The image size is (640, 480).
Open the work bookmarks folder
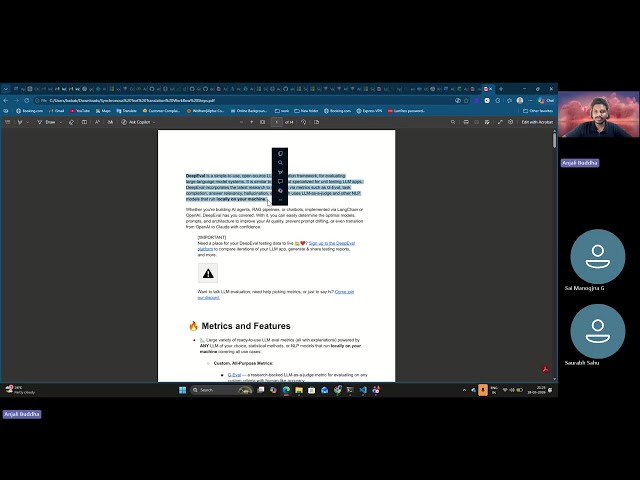282,111
